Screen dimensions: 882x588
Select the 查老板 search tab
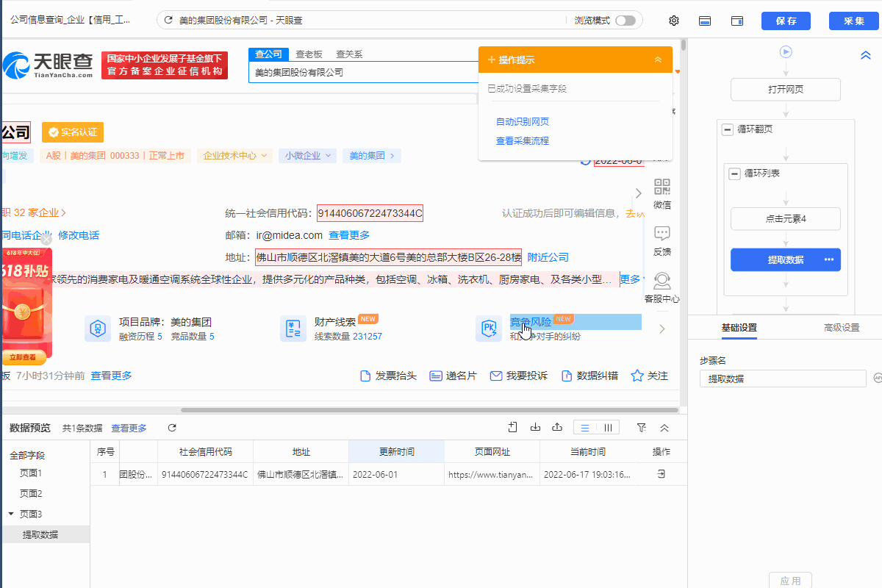point(309,54)
